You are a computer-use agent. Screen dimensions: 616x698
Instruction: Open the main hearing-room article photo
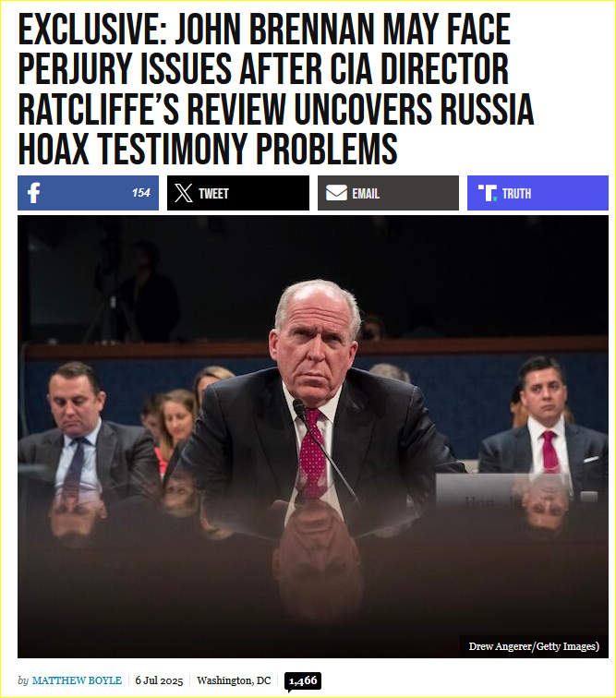pyautogui.click(x=313, y=436)
